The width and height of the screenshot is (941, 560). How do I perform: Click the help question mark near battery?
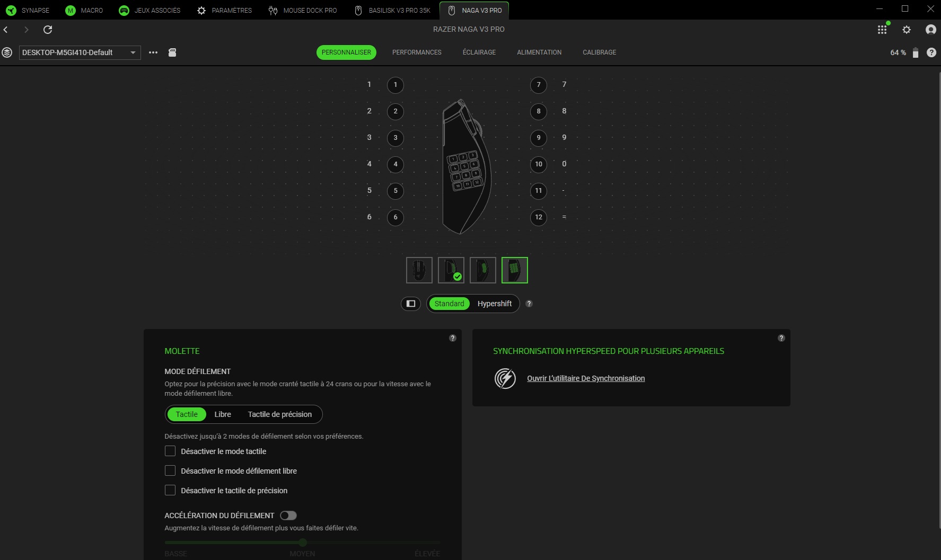(931, 52)
